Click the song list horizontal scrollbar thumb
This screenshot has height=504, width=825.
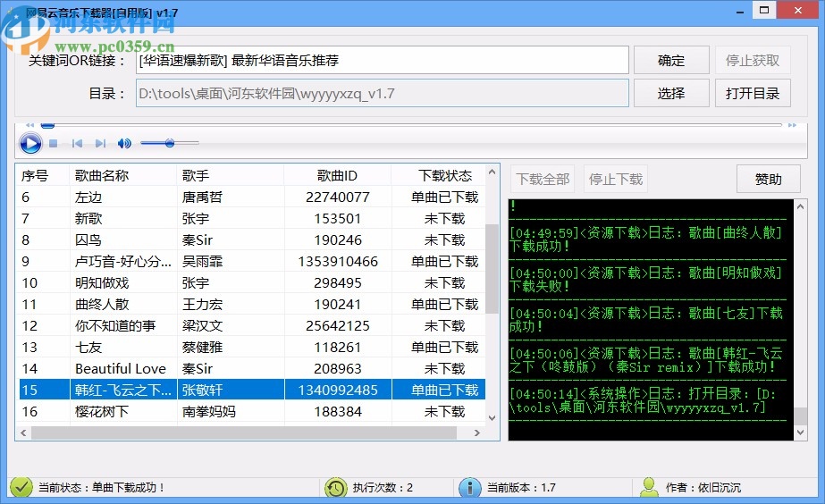[244, 433]
